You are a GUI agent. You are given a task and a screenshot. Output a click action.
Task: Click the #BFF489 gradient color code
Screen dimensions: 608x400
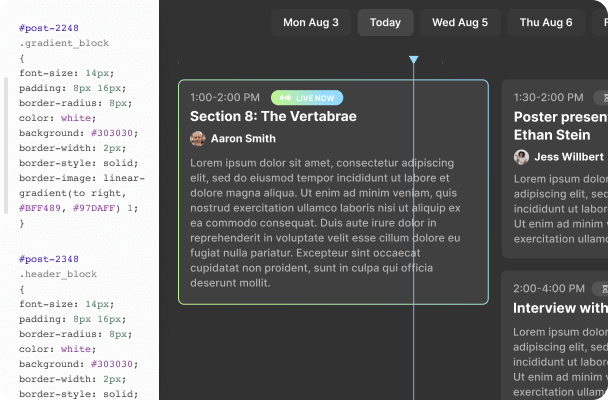(40, 208)
